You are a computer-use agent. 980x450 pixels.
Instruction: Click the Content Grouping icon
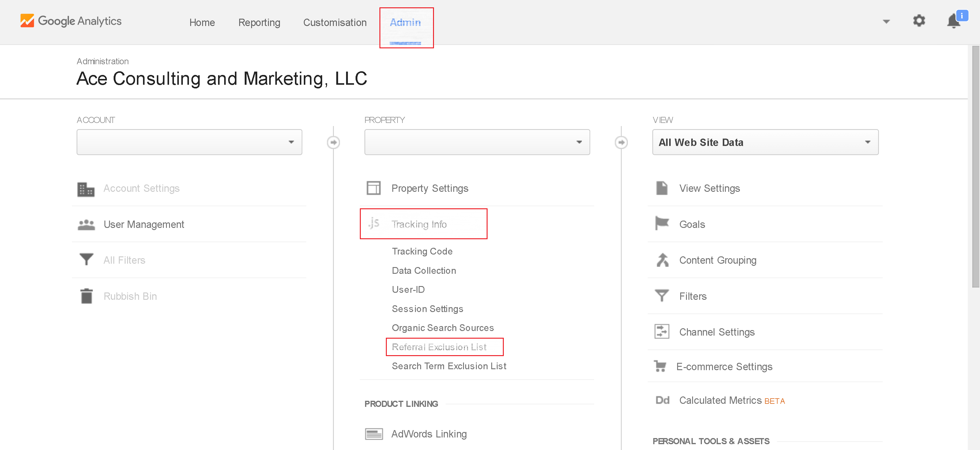(x=662, y=260)
